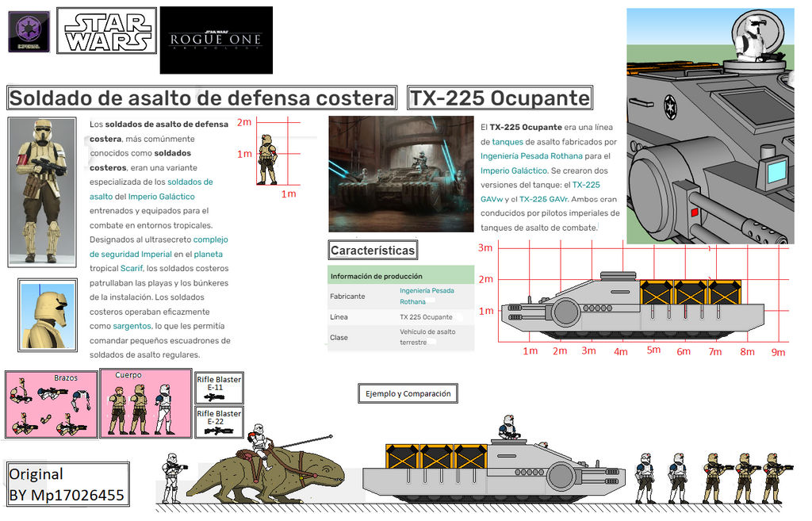The width and height of the screenshot is (812, 521).
Task: Follow 'Ingeniería Pesada Rothana' link in Fabricante row
Action: (427, 297)
